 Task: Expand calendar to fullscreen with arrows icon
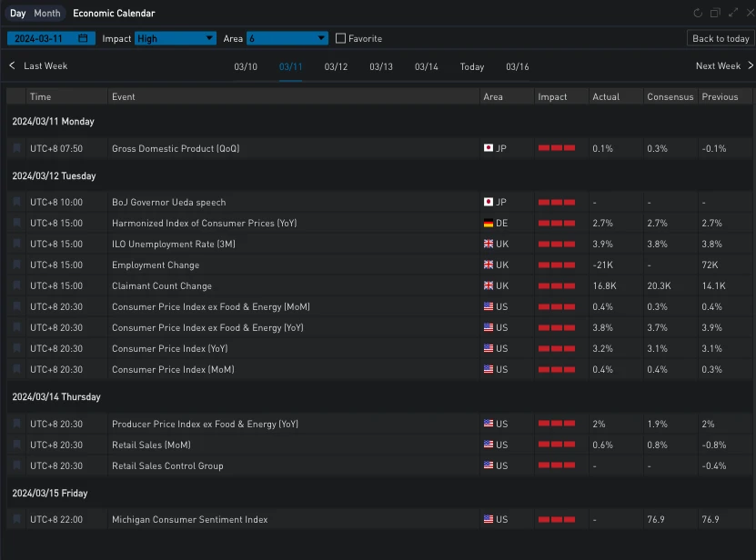[x=733, y=13]
